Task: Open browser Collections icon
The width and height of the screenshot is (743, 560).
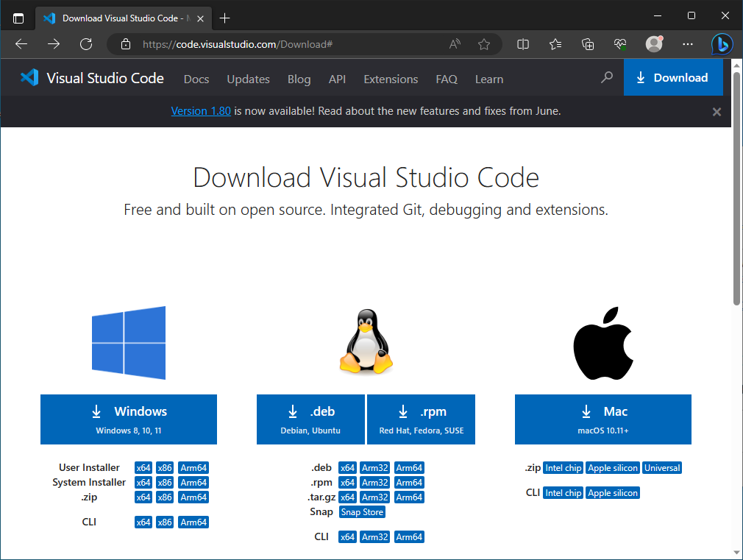Action: 588,44
